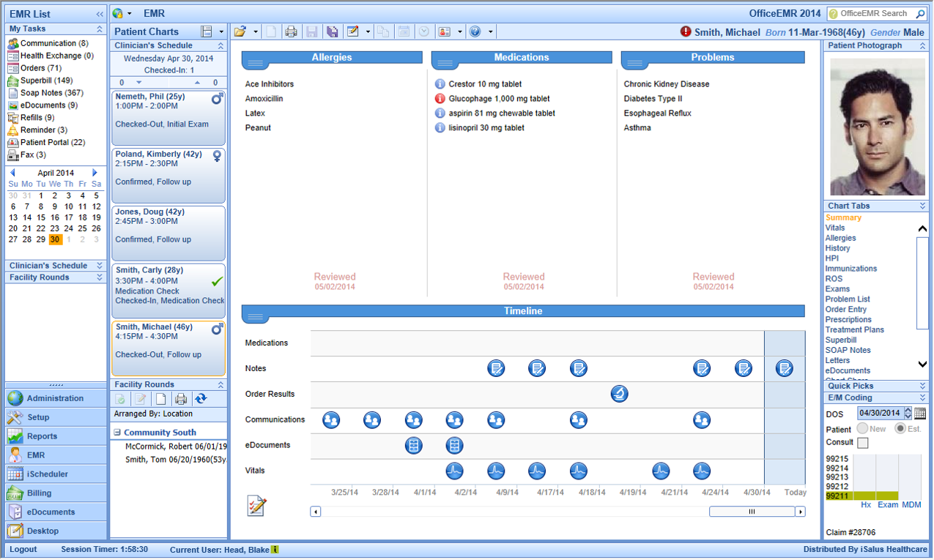Click the save disk icon in toolbar
This screenshot has height=560, width=934.
312,31
